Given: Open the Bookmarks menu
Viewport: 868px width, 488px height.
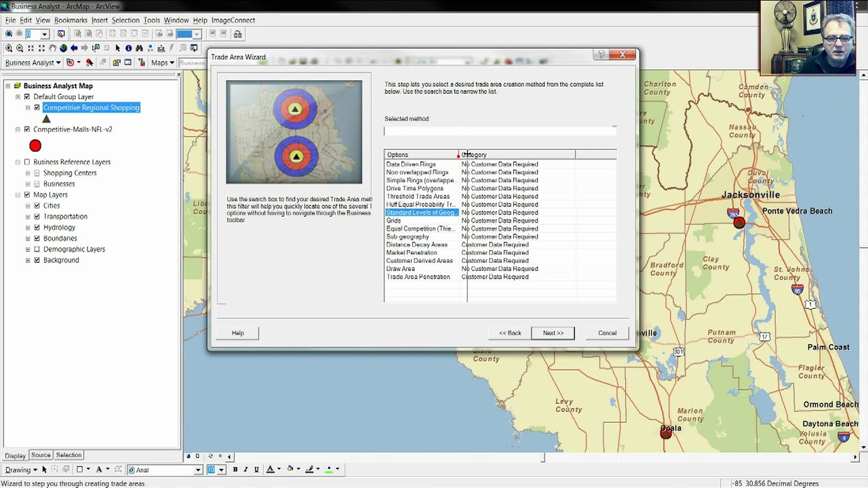Looking at the screenshot, I should [71, 20].
